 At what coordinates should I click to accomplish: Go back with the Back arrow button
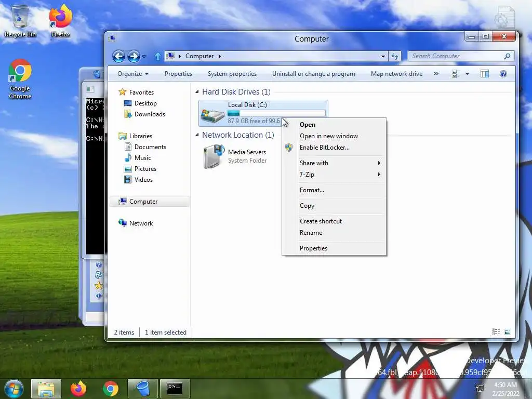point(119,56)
